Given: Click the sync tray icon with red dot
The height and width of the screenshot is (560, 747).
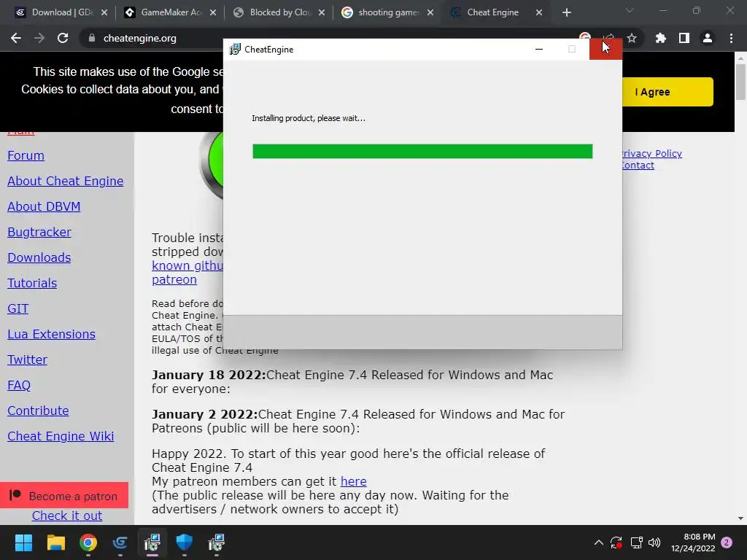Looking at the screenshot, I should coord(616,542).
